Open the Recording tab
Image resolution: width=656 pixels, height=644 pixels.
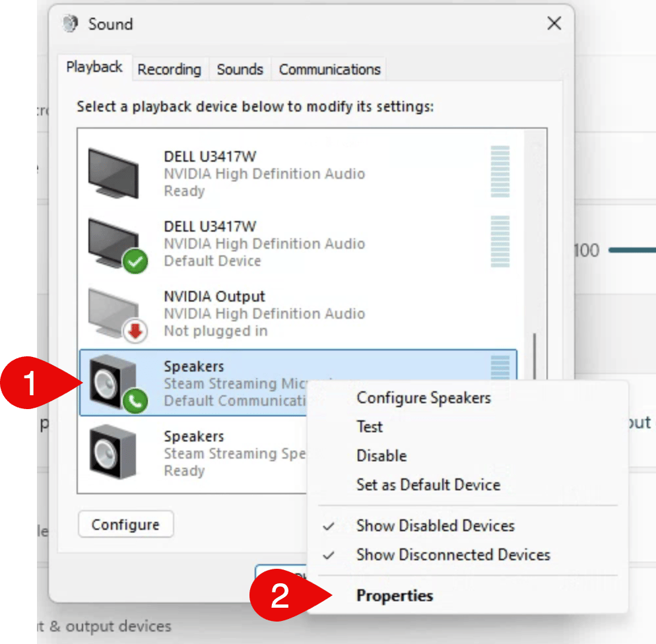(170, 69)
